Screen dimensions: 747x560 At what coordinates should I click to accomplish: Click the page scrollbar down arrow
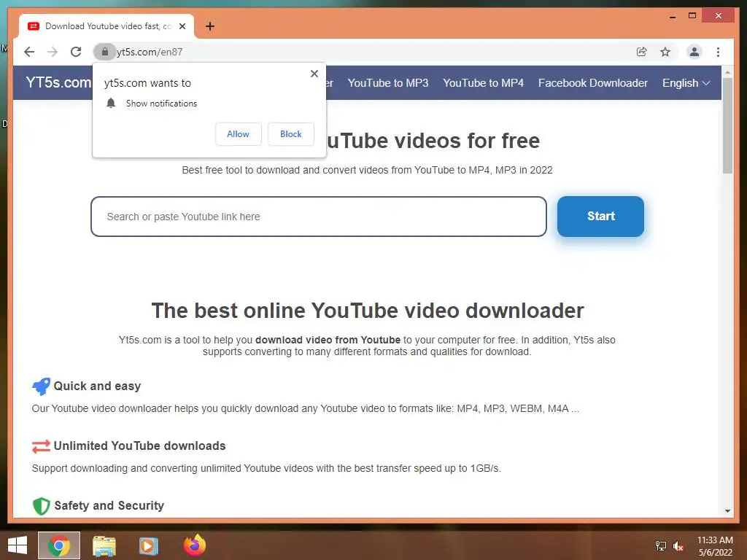click(x=727, y=511)
